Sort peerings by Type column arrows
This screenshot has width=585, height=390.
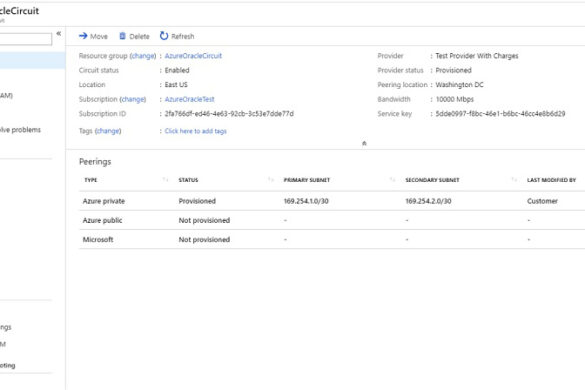[165, 180]
